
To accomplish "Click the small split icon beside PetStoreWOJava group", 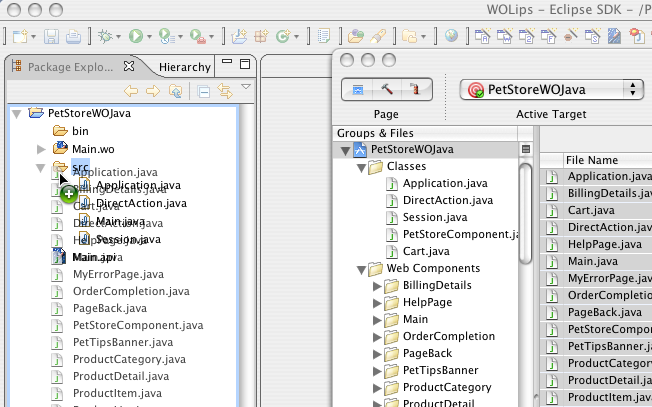I will click(526, 149).
